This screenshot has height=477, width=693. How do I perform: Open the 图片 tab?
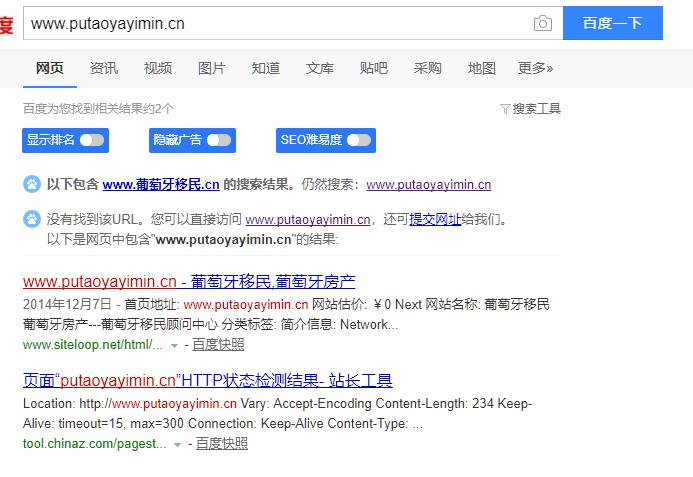coord(212,69)
